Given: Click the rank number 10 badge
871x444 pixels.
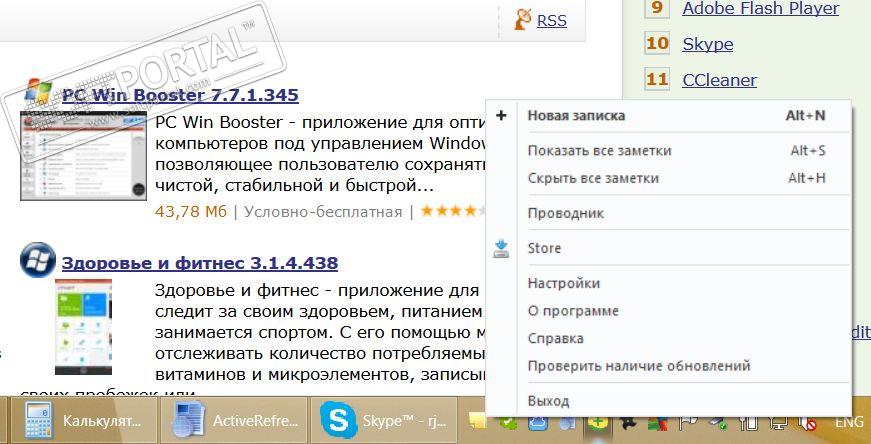Looking at the screenshot, I should coord(657,43).
